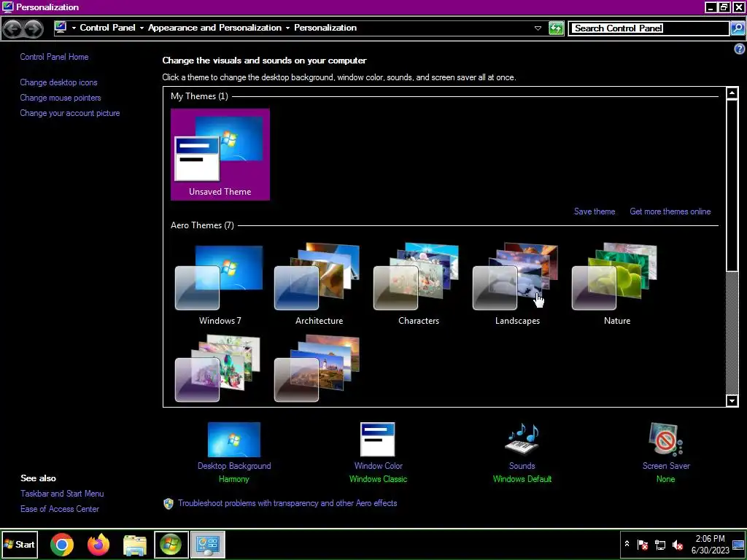Image resolution: width=747 pixels, height=560 pixels.
Task: Open Windows Explorer from the taskbar
Action: 135,545
